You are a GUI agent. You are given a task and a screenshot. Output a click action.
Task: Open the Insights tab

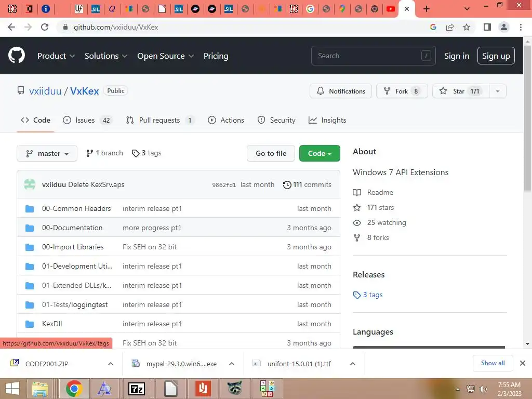[327, 120]
